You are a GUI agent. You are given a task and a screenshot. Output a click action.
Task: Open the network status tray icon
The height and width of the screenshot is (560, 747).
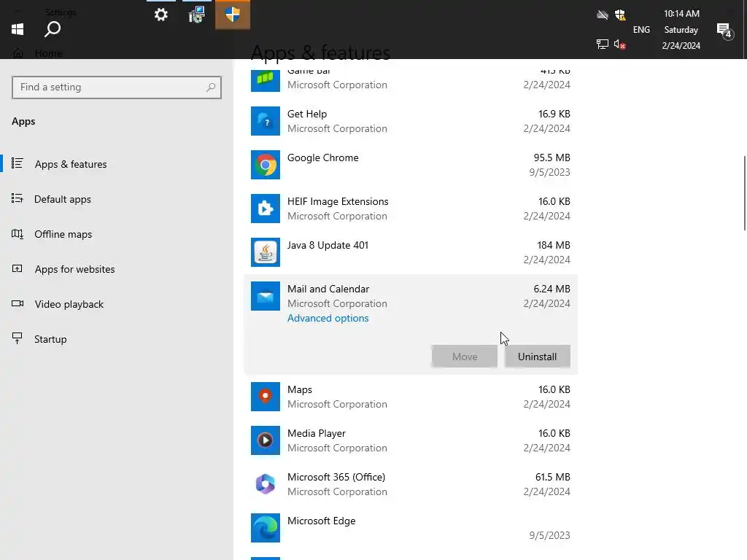602,44
